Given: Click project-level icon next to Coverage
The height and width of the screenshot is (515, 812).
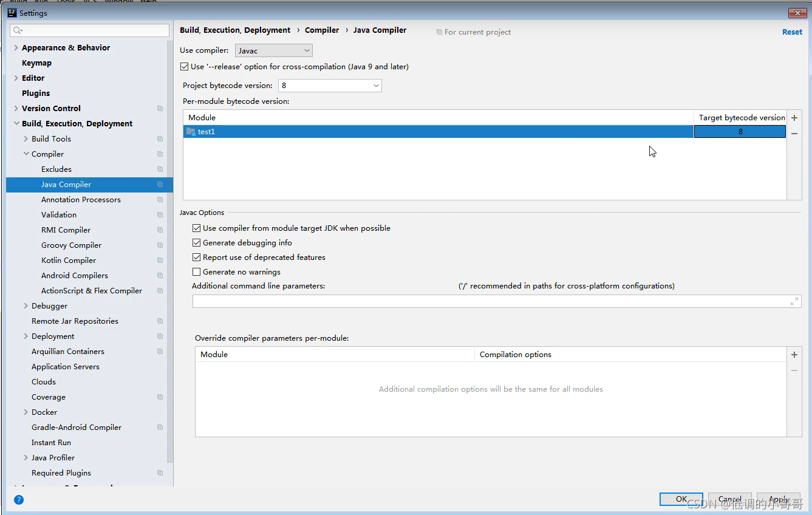Looking at the screenshot, I should click(x=160, y=397).
